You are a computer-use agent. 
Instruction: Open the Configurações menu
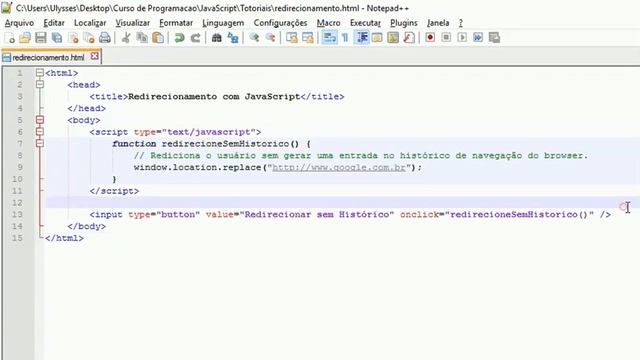click(280, 23)
